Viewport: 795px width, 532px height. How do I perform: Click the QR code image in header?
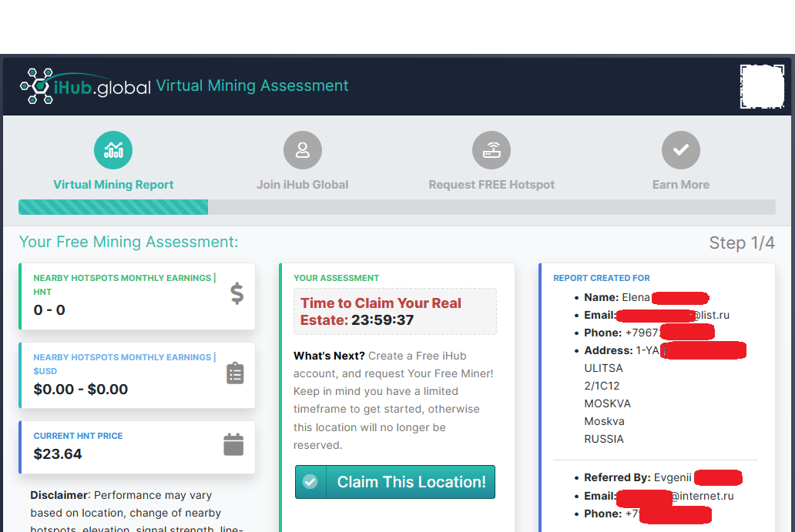[762, 86]
